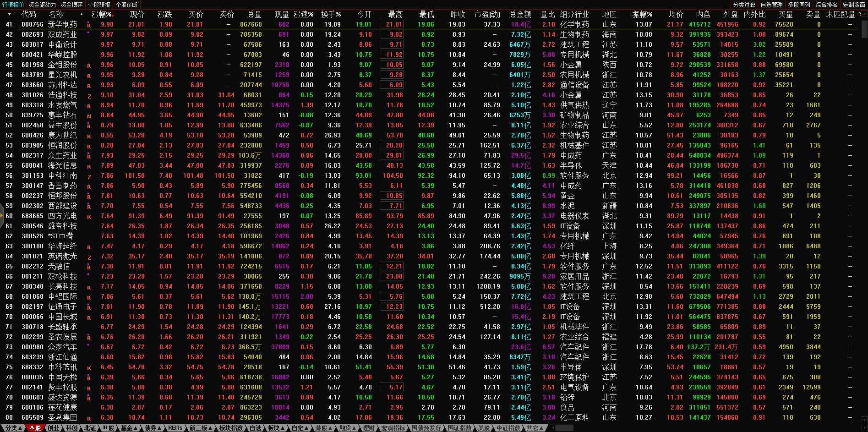The width and height of the screenshot is (868, 432).
Task: Click the Z marker beside 浩通科技
Action: click(89, 96)
